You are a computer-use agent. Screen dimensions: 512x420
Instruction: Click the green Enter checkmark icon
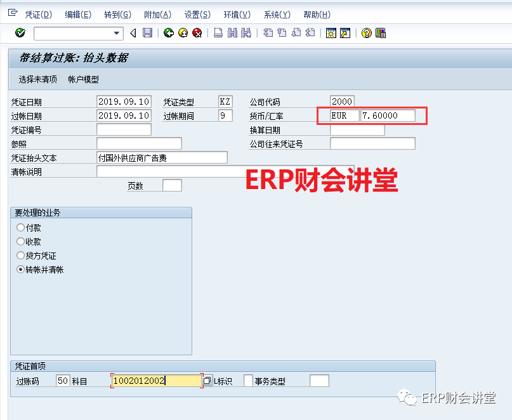coord(20,33)
